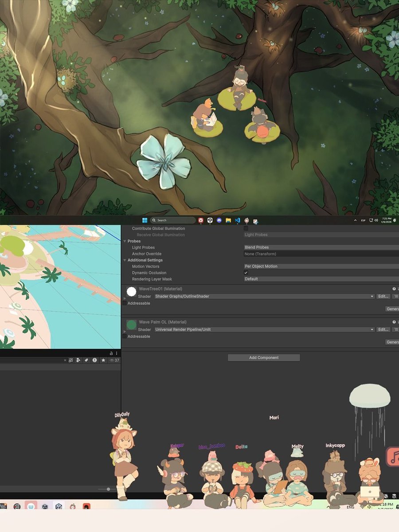
Task: Click the search by label tag icon
Action: 86,360
